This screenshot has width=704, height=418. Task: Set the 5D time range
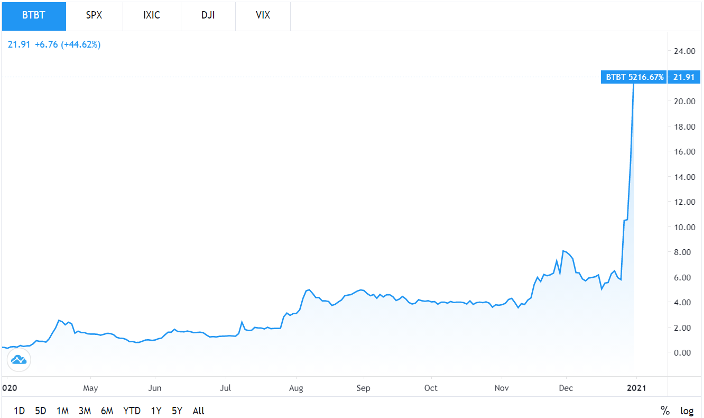(x=41, y=410)
